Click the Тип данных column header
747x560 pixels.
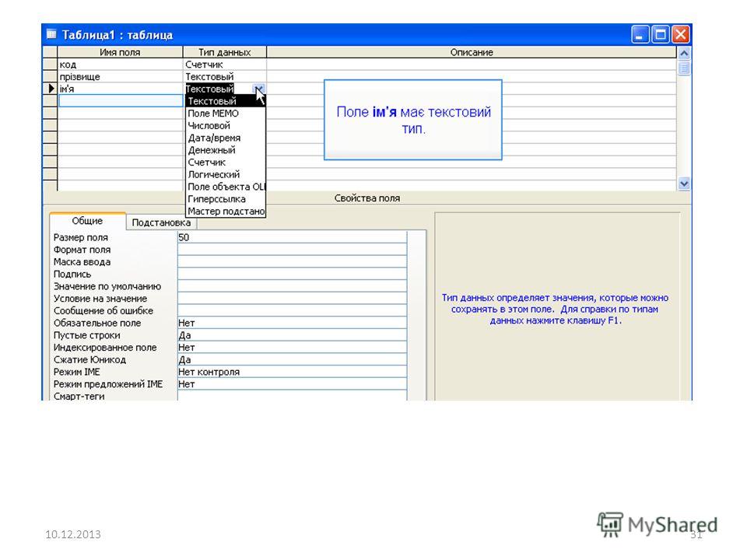224,52
